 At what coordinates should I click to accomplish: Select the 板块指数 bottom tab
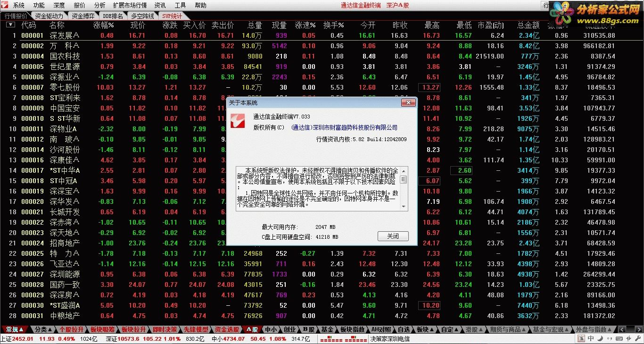tap(353, 329)
